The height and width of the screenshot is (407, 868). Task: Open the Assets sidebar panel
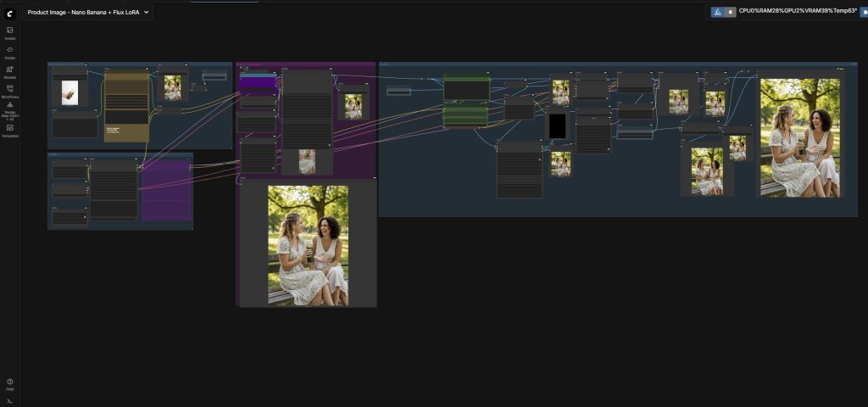tap(9, 33)
